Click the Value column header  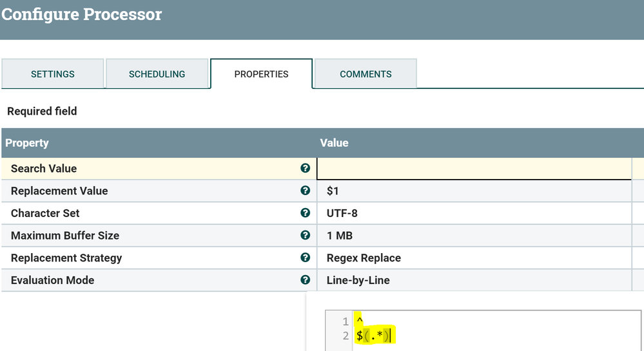(334, 143)
